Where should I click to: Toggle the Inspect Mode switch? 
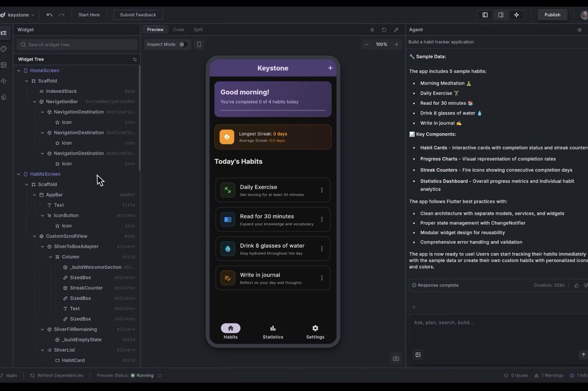[182, 44]
